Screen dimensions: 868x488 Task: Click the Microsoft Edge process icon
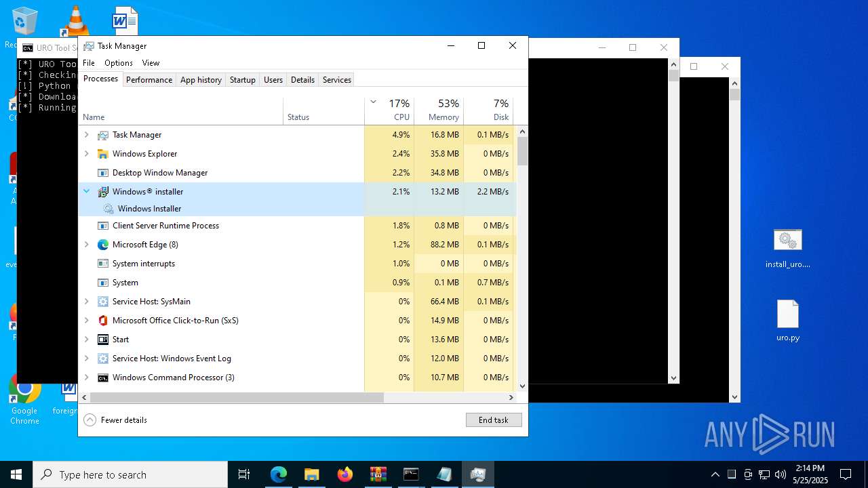(103, 245)
